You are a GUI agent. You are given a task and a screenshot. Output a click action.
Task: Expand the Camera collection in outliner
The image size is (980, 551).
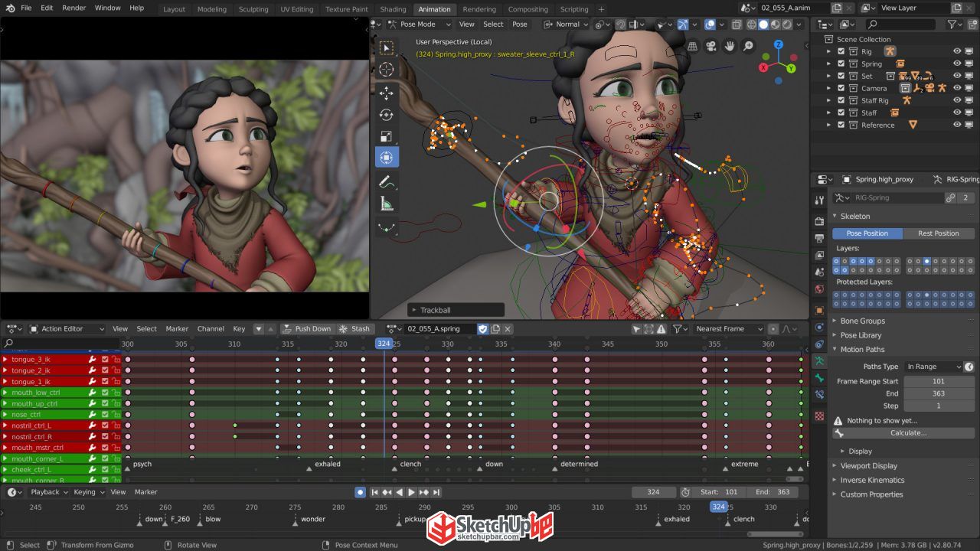click(x=829, y=88)
